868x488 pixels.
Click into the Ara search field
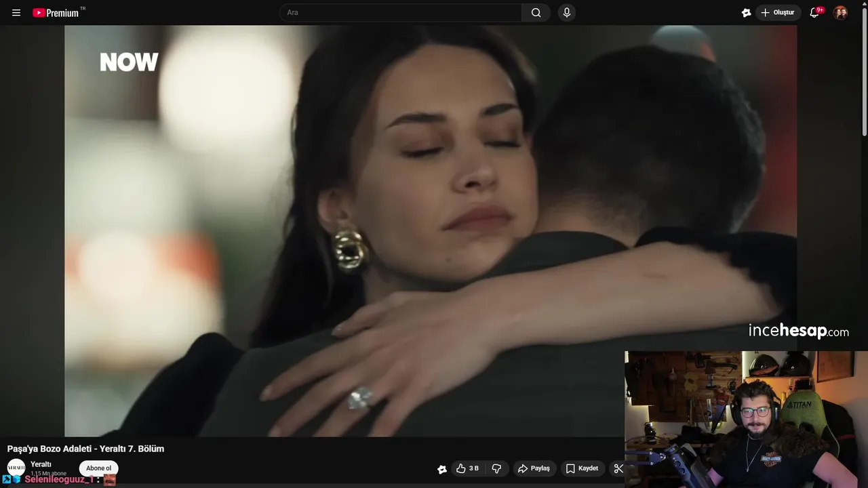[401, 13]
